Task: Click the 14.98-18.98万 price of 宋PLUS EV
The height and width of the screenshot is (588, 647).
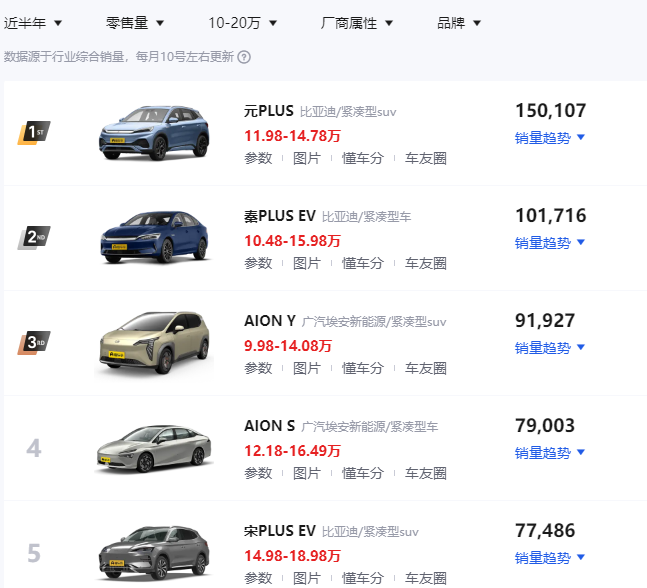Action: tap(292, 555)
